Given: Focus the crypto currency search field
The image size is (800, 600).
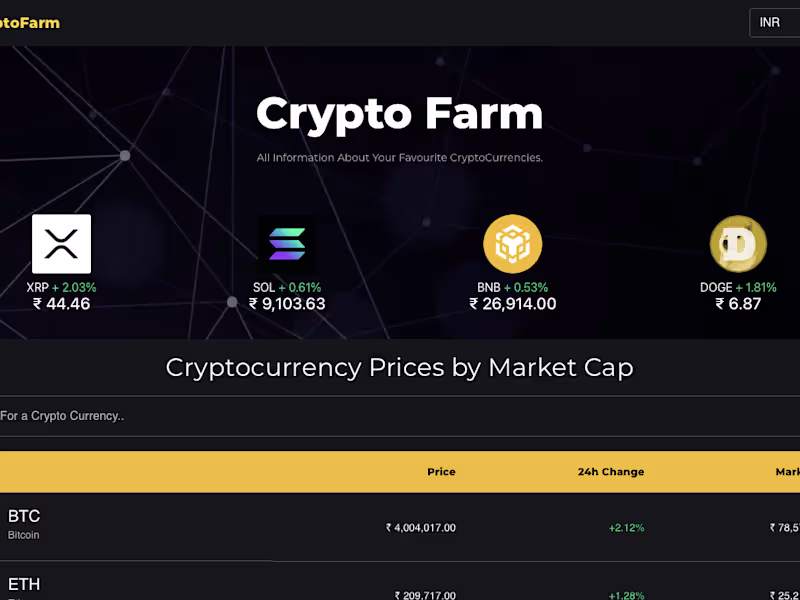Looking at the screenshot, I should coord(400,416).
